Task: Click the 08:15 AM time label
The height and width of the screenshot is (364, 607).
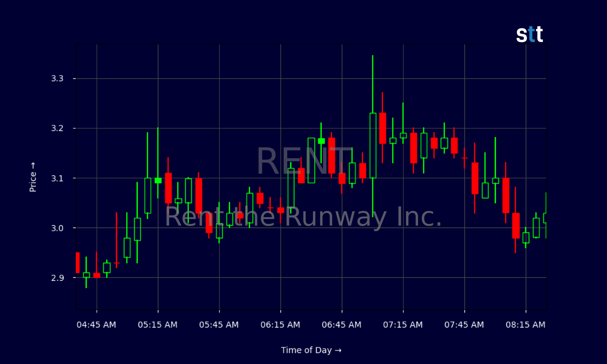Action: click(525, 325)
